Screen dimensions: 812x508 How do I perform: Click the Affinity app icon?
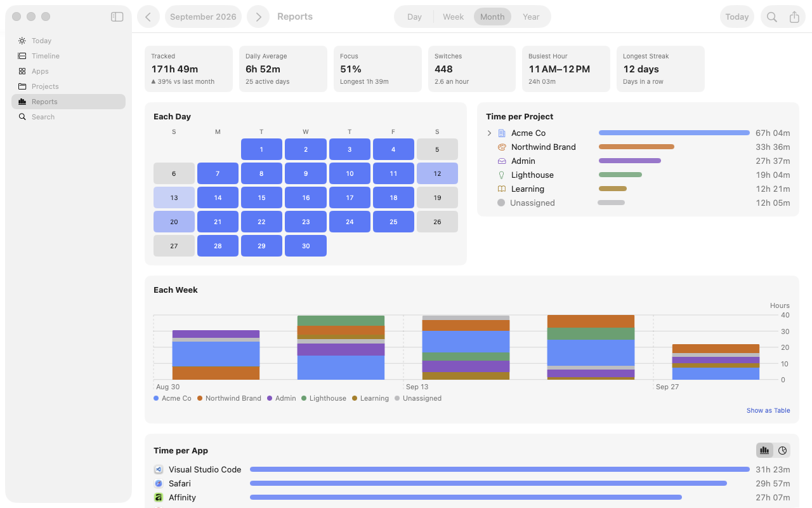[x=159, y=498]
